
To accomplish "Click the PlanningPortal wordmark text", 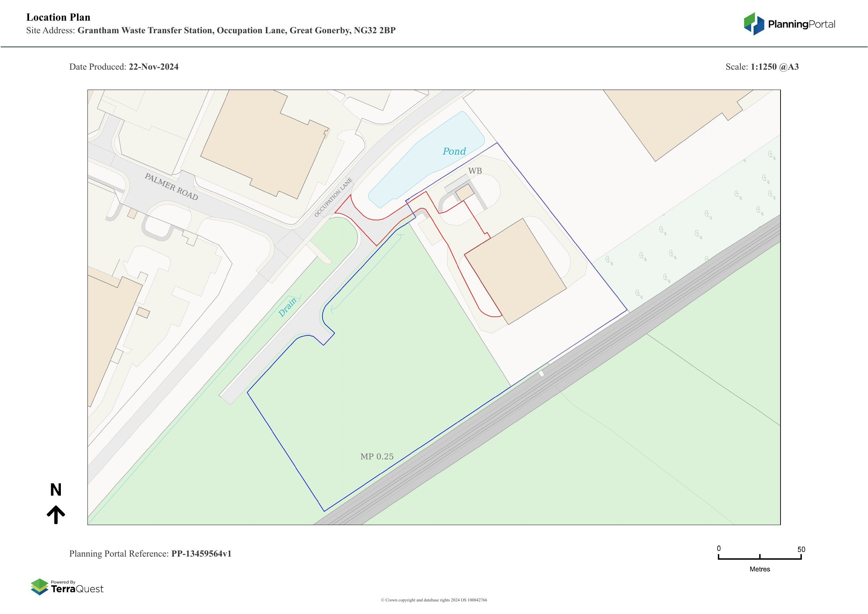I will pyautogui.click(x=802, y=25).
